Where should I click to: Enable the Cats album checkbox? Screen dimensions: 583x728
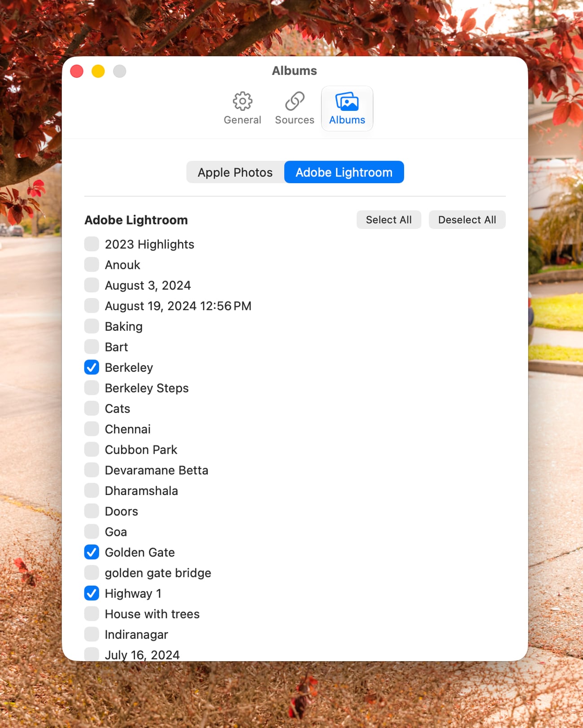tap(92, 408)
